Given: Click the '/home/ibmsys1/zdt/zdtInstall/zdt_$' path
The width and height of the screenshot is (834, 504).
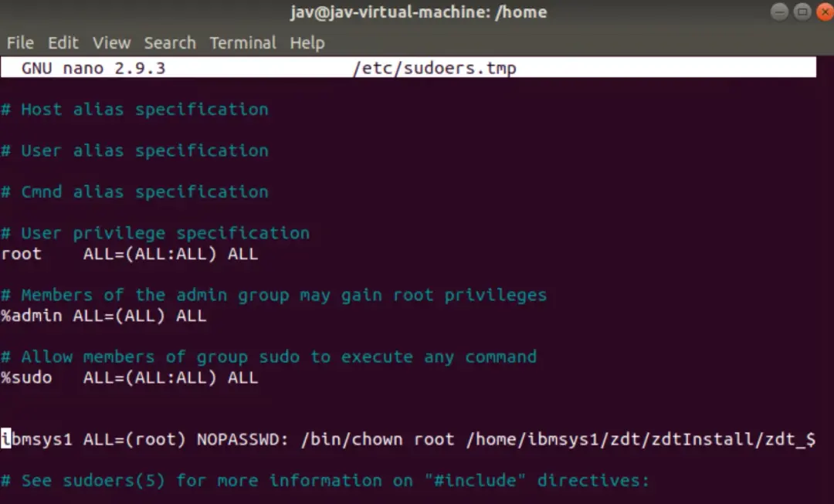Looking at the screenshot, I should point(640,440).
